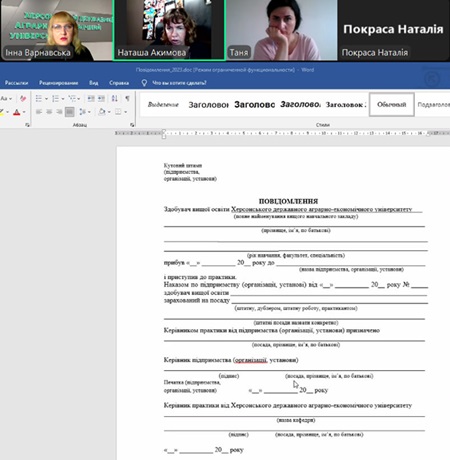
Task: Click the increase indent icon
Action: coord(101,98)
